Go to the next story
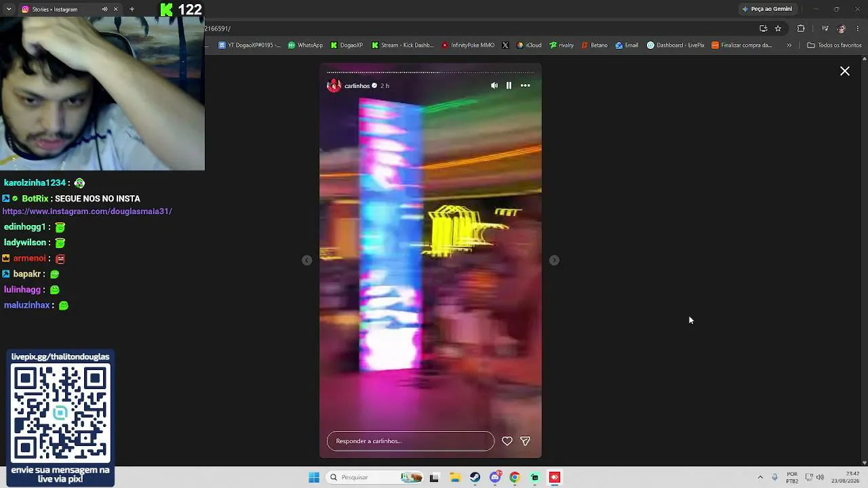The height and width of the screenshot is (488, 868). [554, 260]
